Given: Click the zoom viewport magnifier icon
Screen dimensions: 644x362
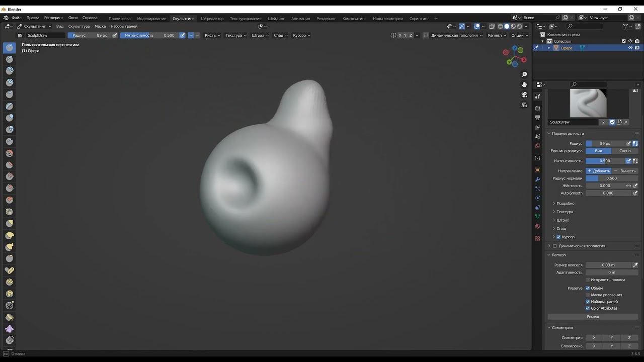Looking at the screenshot, I should 524,74.
